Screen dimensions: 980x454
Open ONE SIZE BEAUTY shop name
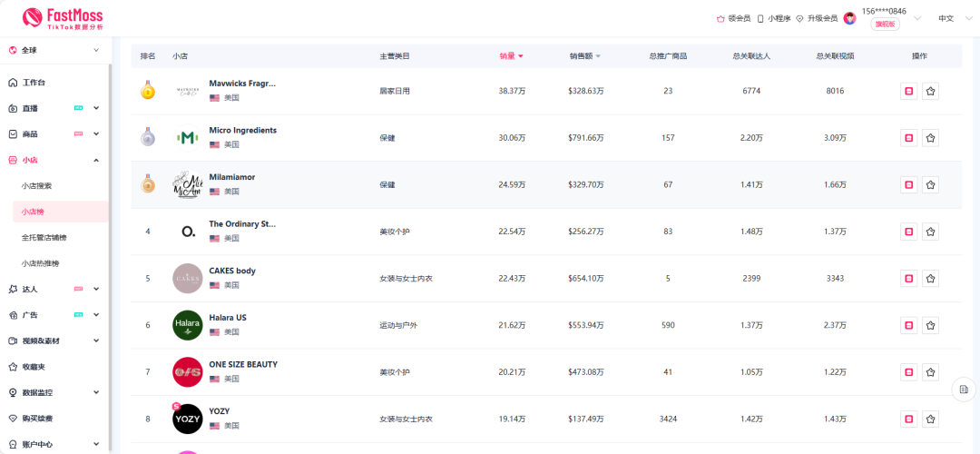click(243, 364)
